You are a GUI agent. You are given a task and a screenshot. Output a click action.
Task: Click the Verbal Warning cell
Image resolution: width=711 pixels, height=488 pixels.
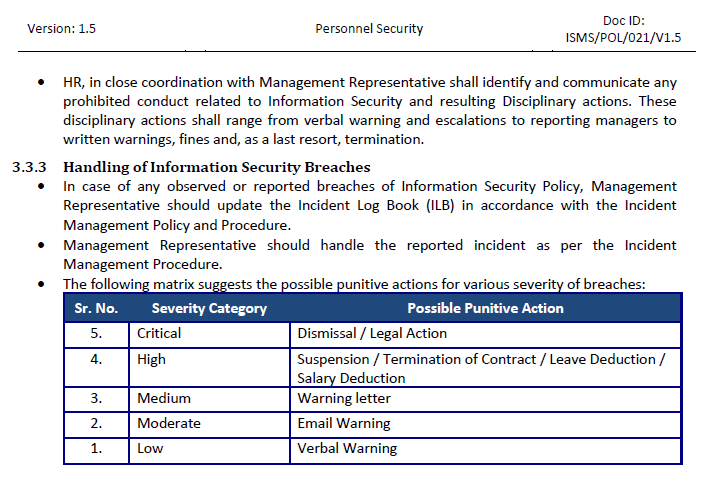click(347, 448)
